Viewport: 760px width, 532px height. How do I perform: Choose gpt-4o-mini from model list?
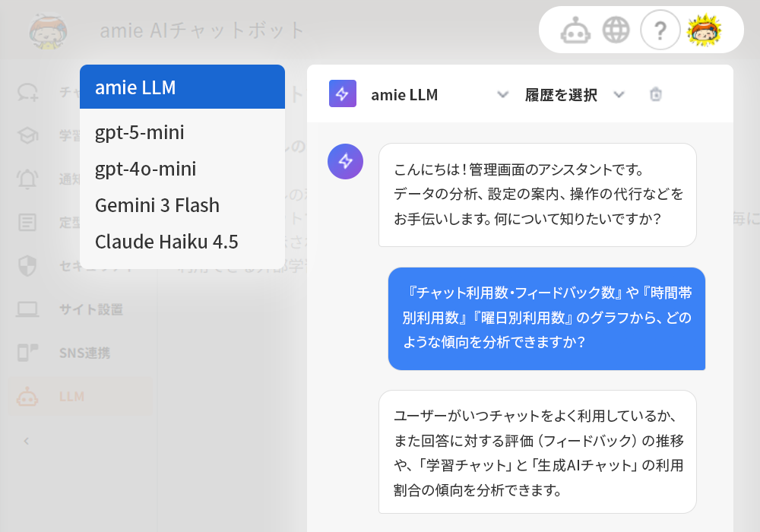tap(182, 169)
